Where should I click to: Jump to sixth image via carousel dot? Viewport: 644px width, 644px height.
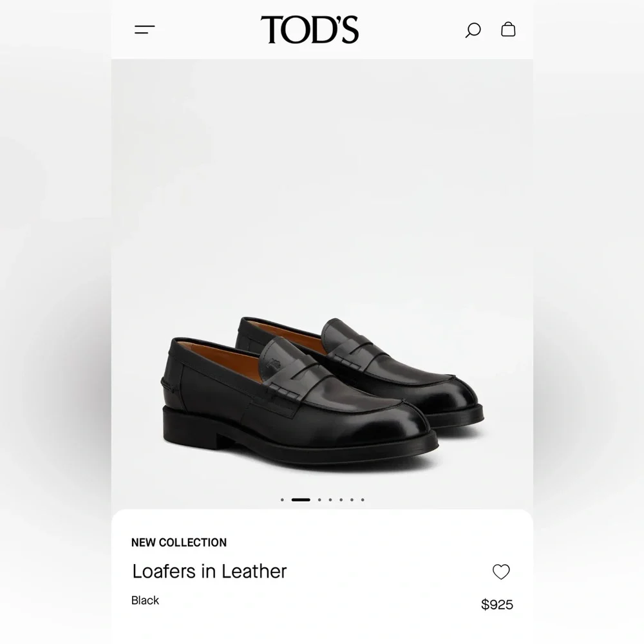(x=352, y=500)
